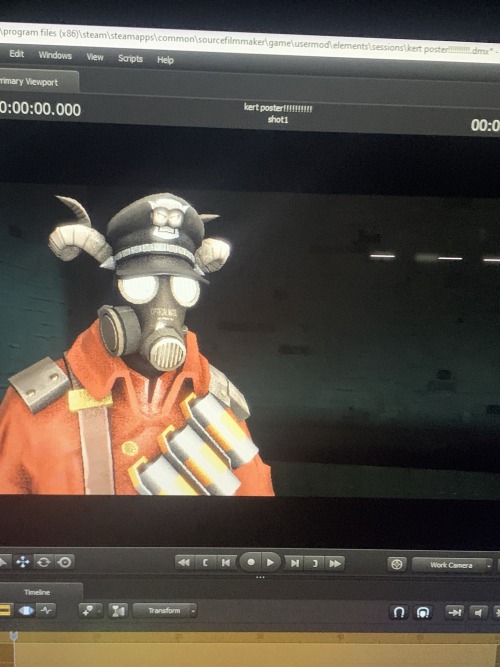The image size is (500, 667).
Task: Click the viewport resize grip dots
Action: pos(260,577)
